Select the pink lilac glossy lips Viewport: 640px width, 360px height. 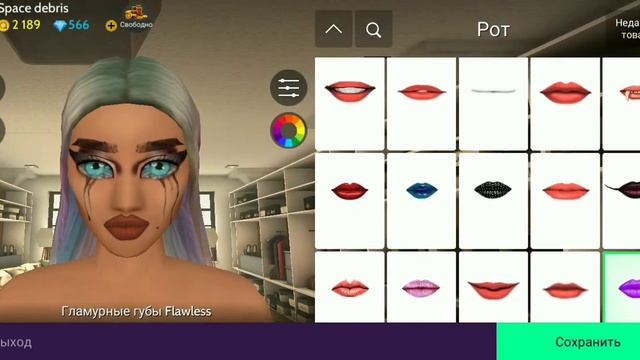[x=421, y=287]
